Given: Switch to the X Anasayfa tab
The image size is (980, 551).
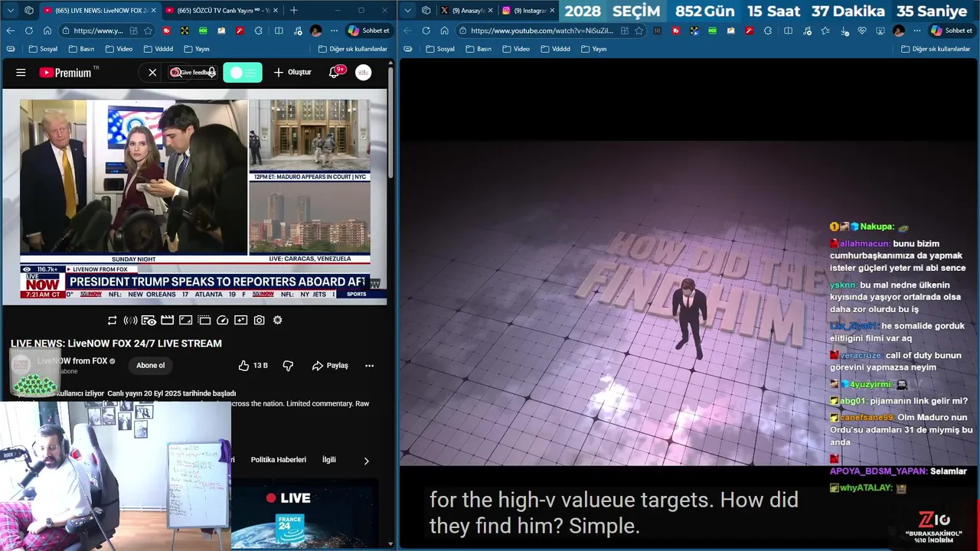Looking at the screenshot, I should click(x=468, y=11).
